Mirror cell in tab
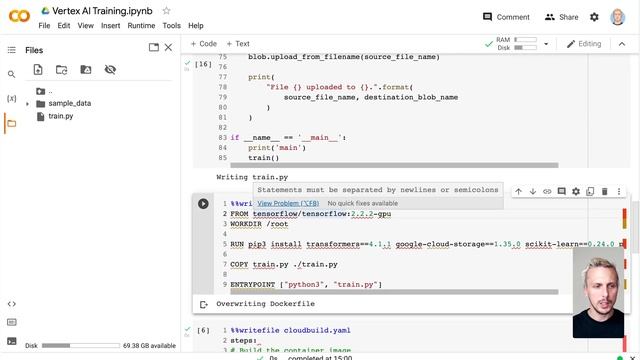Image resolution: width=640 pixels, height=360 pixels. tap(590, 191)
